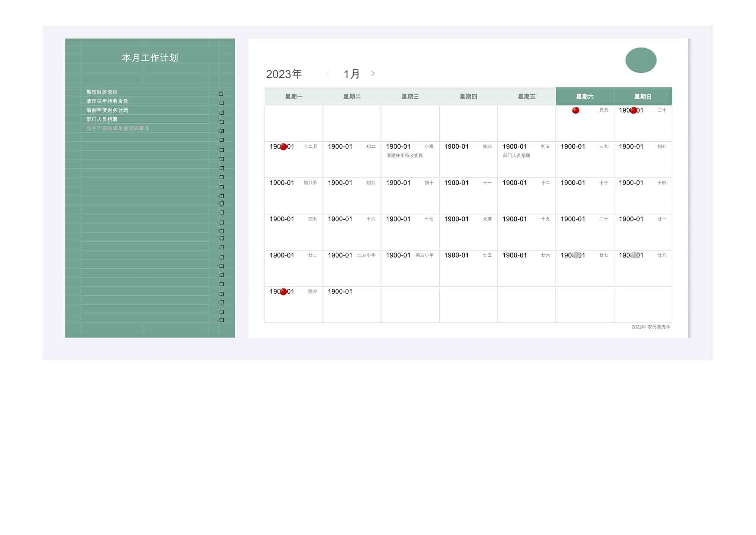Click the 十九 lunar date label
Viewport: 756px width, 535px height.
545,219
